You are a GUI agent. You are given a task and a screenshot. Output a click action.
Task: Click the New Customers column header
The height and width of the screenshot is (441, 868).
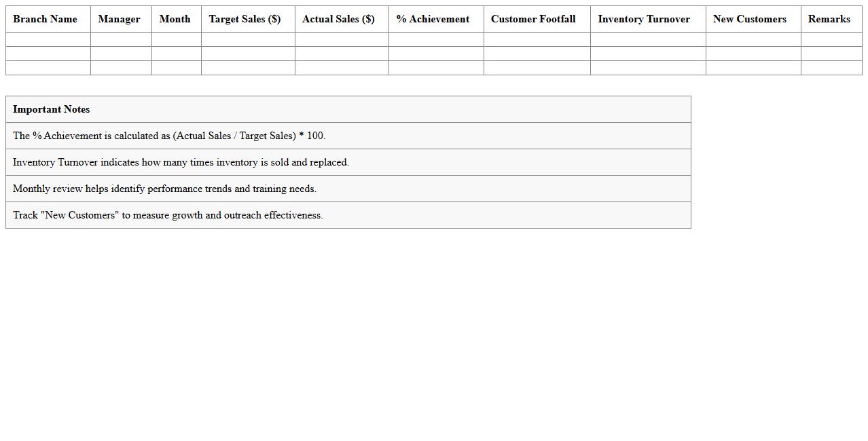tap(750, 19)
